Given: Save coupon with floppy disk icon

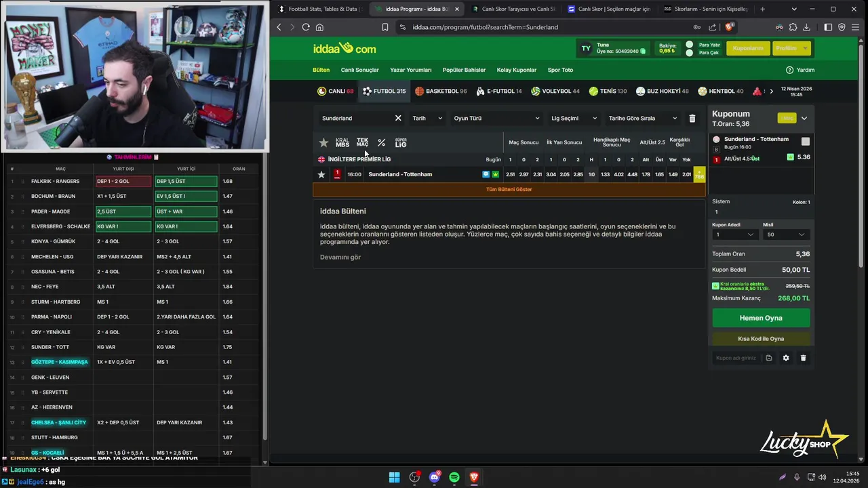Looking at the screenshot, I should point(768,358).
